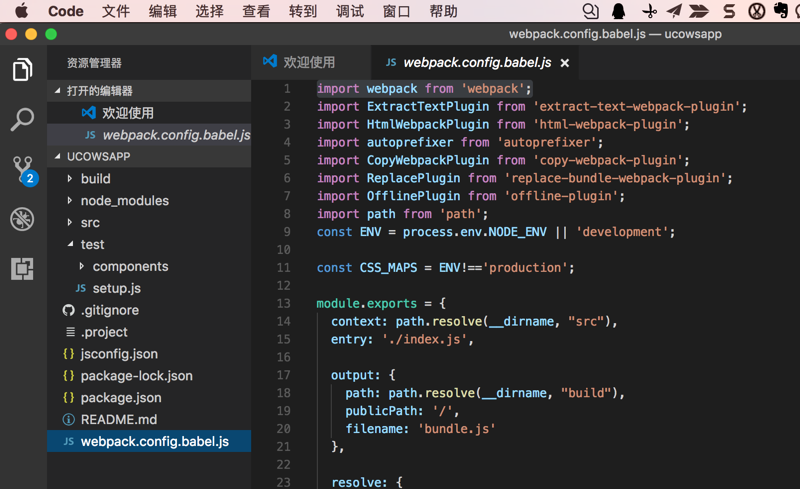Select webpack.config.babel.js in the file tree

(149, 442)
